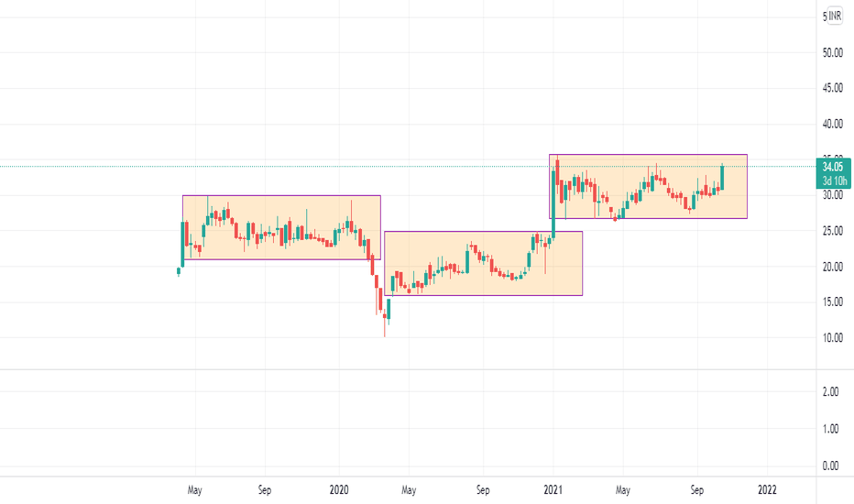Select the rectangle drawing over 2021 price range
The width and height of the screenshot is (854, 504).
[648, 186]
